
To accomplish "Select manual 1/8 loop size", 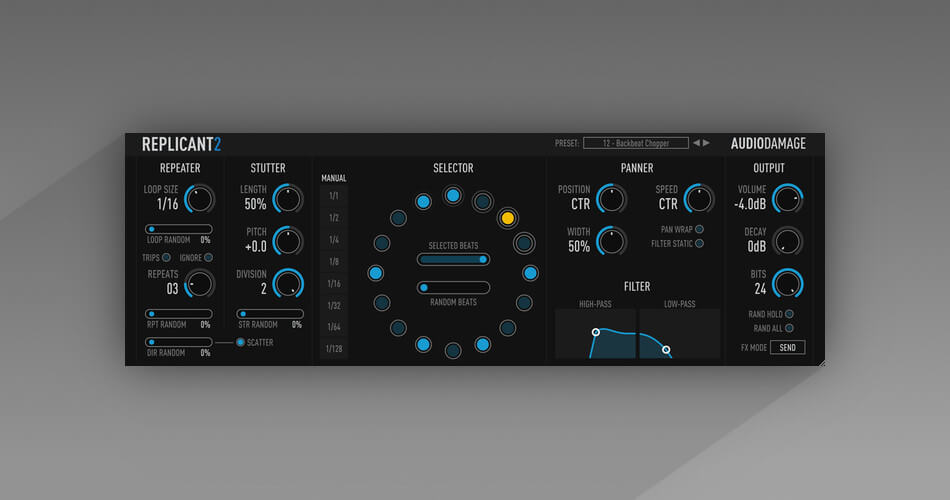I will (x=334, y=261).
